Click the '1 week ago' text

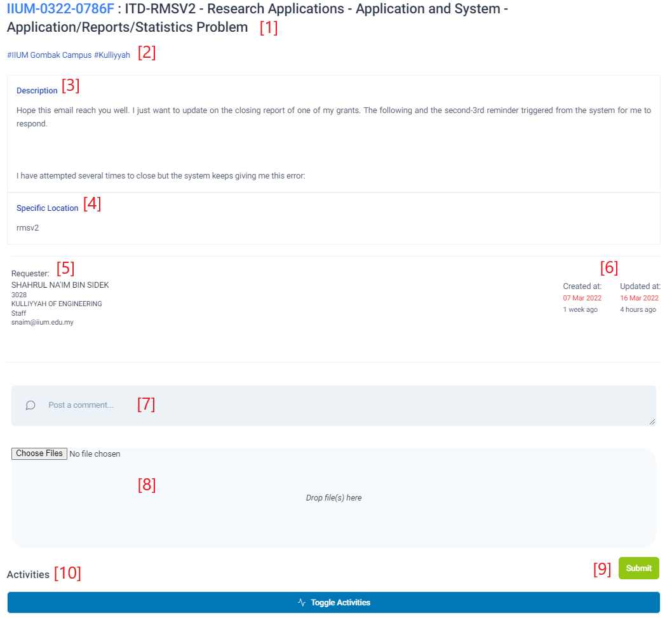[581, 309]
